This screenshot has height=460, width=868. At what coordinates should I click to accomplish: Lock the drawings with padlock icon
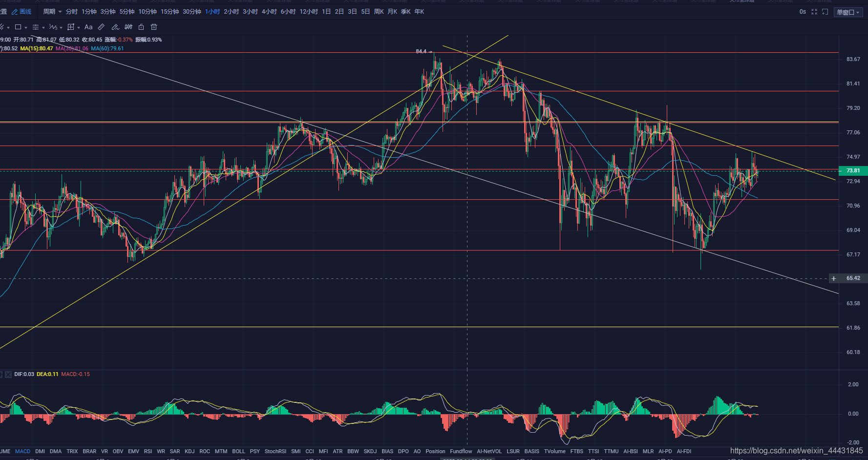pos(141,27)
